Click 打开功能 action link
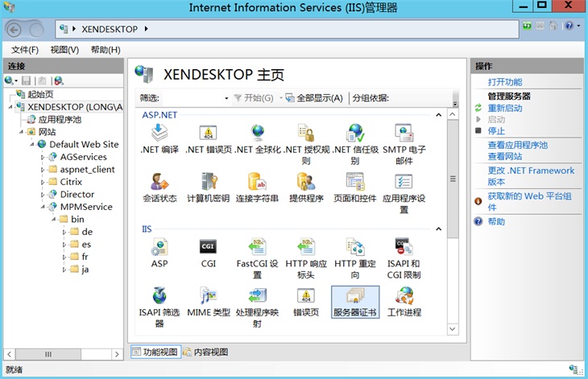The width and height of the screenshot is (588, 379). click(505, 82)
